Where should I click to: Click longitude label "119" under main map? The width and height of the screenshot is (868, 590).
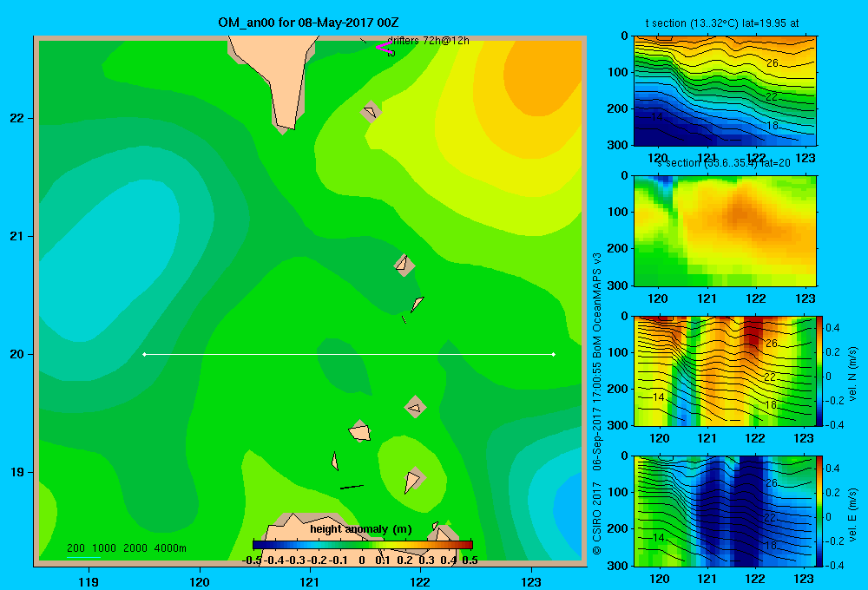[89, 582]
